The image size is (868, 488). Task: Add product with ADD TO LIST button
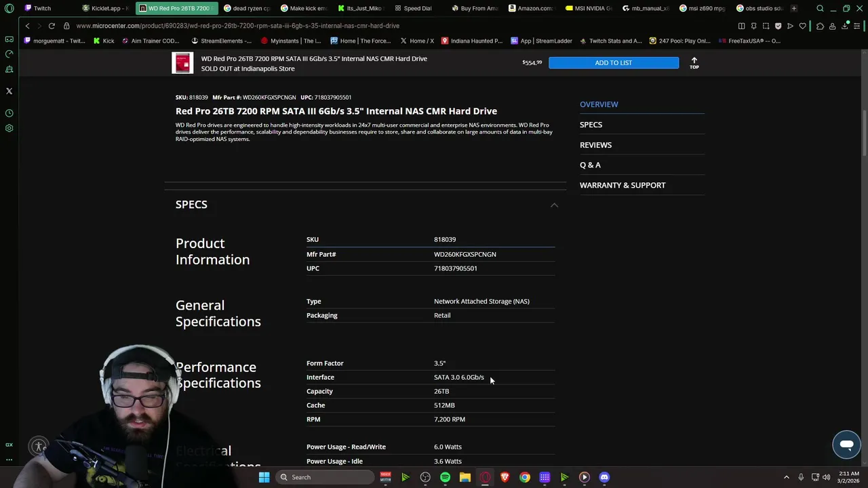[614, 62]
